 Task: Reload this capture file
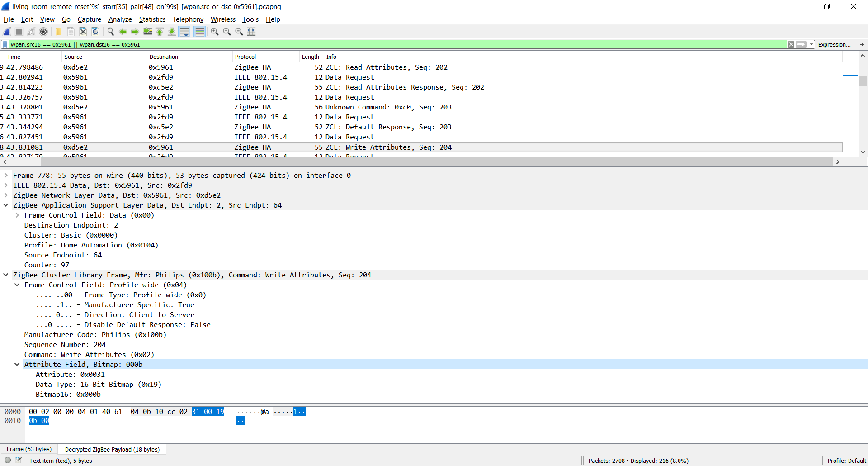95,32
